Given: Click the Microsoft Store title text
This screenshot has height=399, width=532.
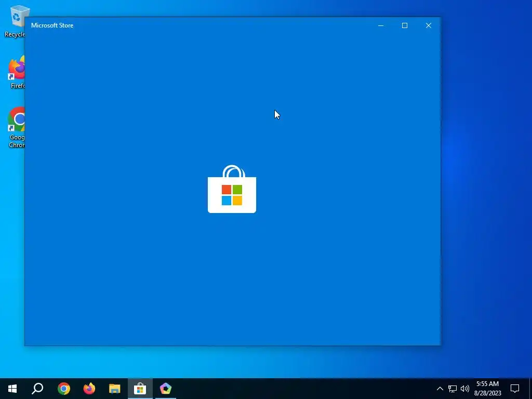Looking at the screenshot, I should (x=52, y=25).
